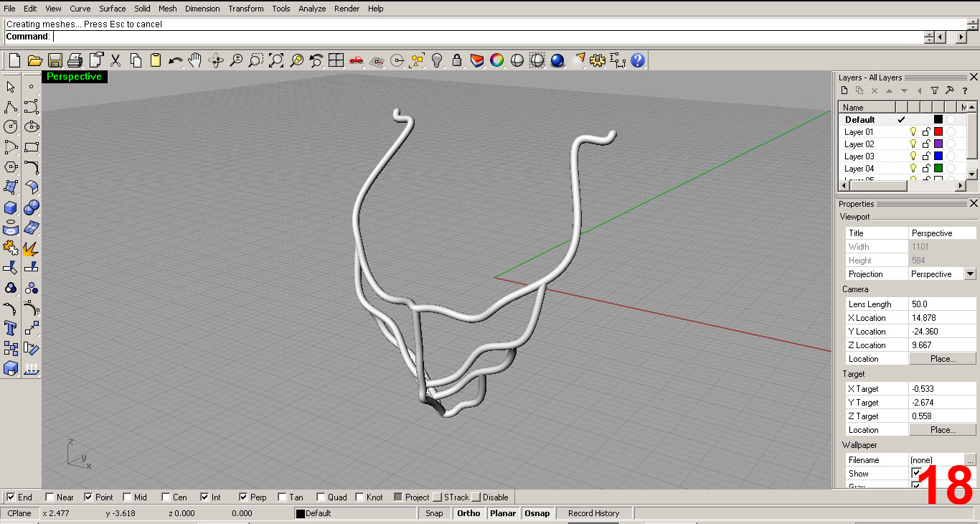Click the Zoom Extents icon
Viewport: 980px width, 524px height.
(x=275, y=60)
